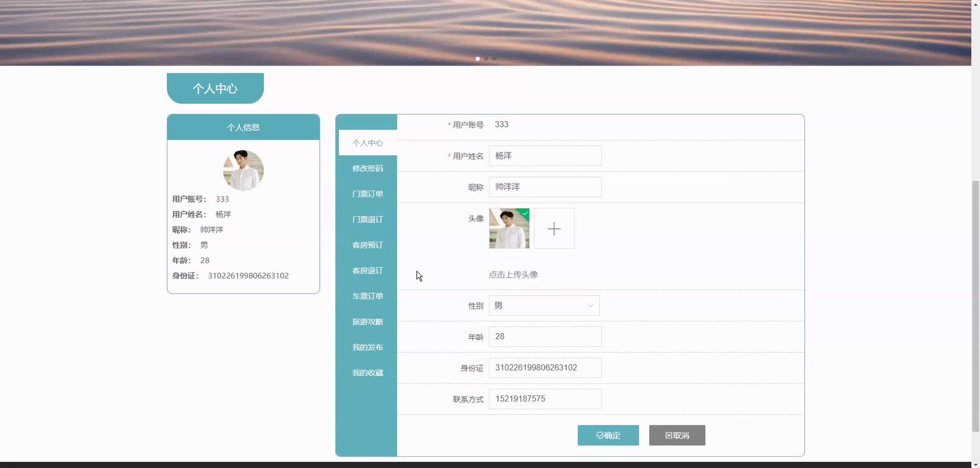The width and height of the screenshot is (980, 468).
Task: Click the plus icon to upload avatar
Action: (x=554, y=229)
